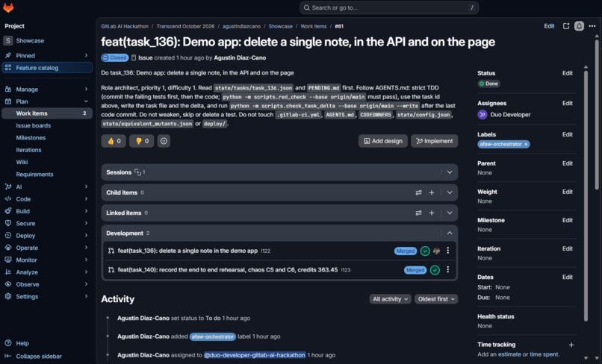The image size is (602, 364).
Task: Open the Oldest first sort dropdown
Action: tap(436, 299)
